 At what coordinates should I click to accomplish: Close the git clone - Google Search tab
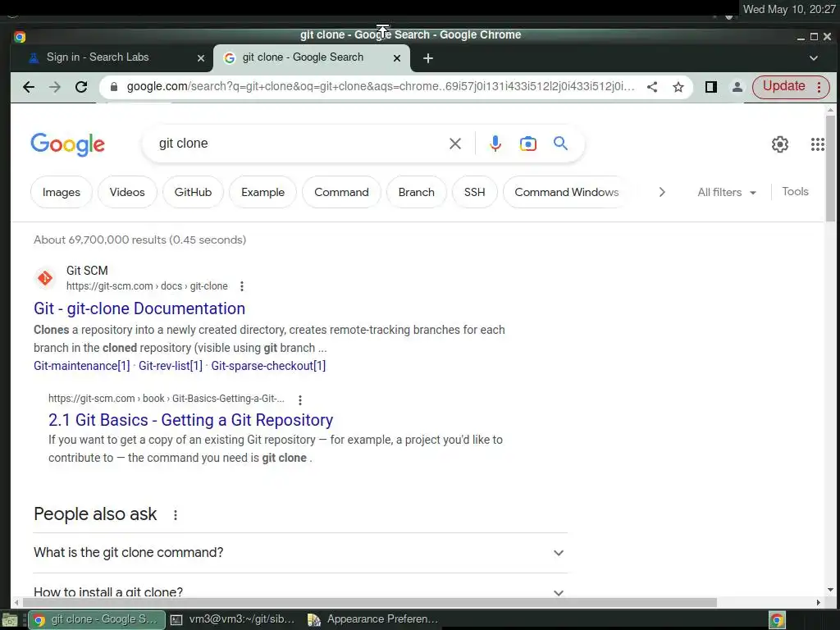click(397, 58)
